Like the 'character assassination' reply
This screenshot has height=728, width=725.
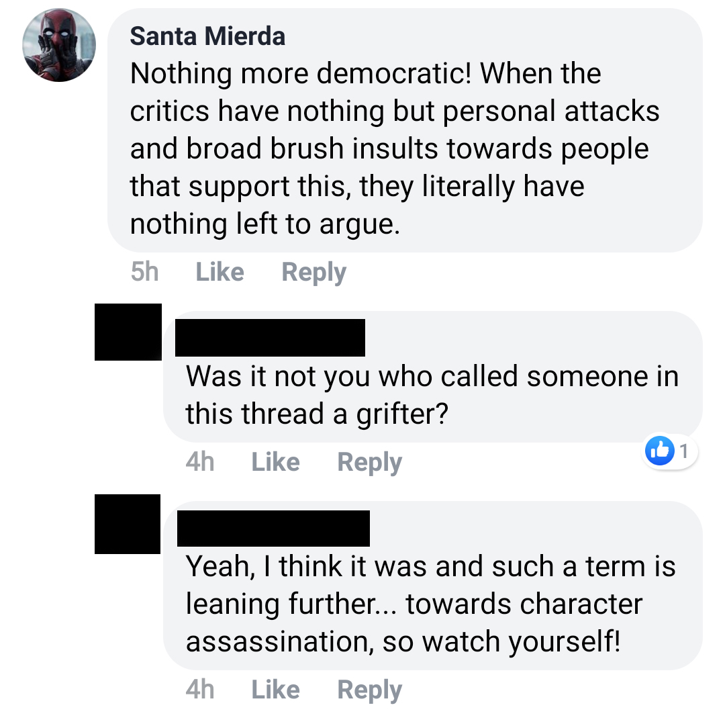pyautogui.click(x=275, y=690)
